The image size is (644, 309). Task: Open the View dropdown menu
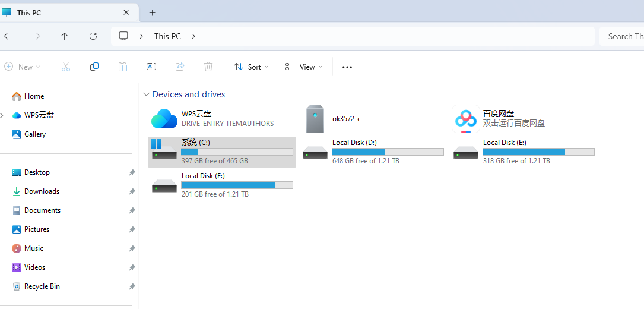[x=304, y=67]
